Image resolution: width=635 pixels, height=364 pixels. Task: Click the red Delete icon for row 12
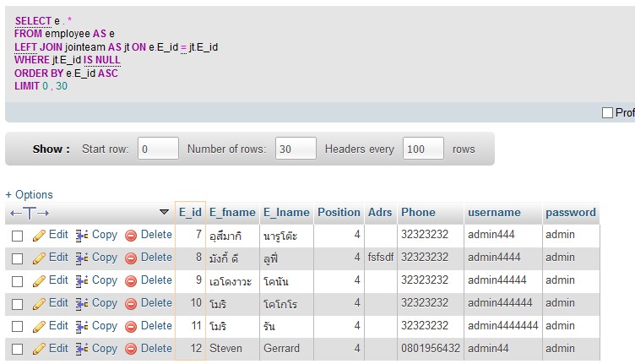[x=131, y=349]
